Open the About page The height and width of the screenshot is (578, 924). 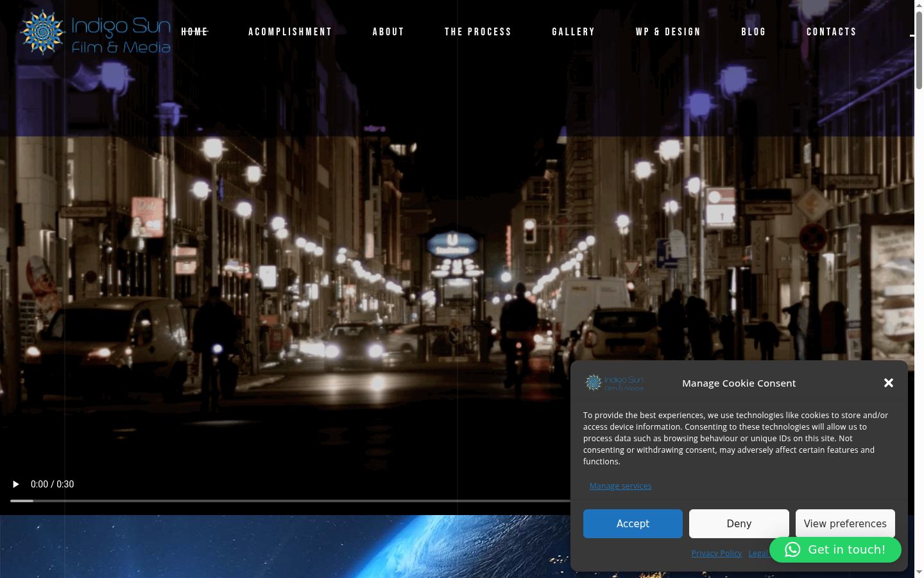(388, 31)
